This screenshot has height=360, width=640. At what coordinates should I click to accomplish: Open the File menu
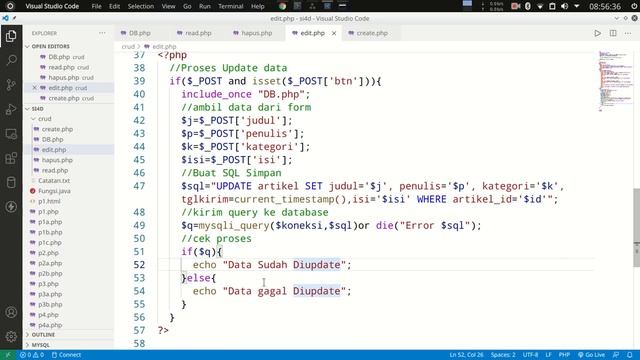pyautogui.click(x=96, y=6)
